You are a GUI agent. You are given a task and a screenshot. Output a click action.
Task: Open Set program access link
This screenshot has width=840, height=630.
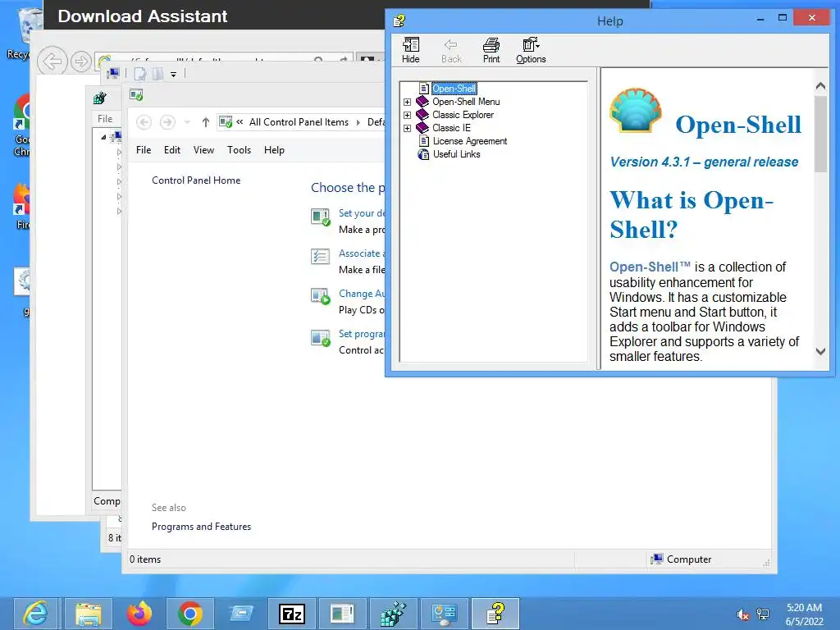pyautogui.click(x=362, y=334)
